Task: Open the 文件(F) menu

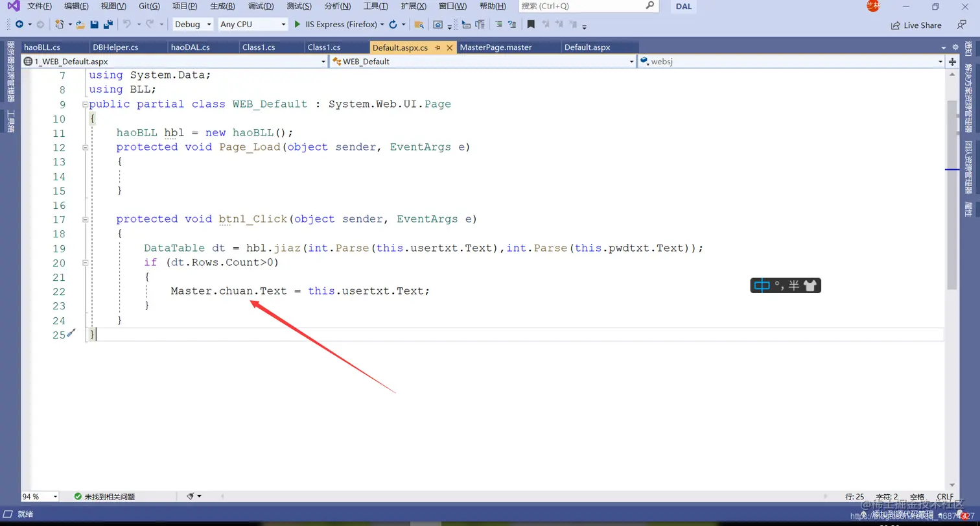Action: [x=40, y=6]
